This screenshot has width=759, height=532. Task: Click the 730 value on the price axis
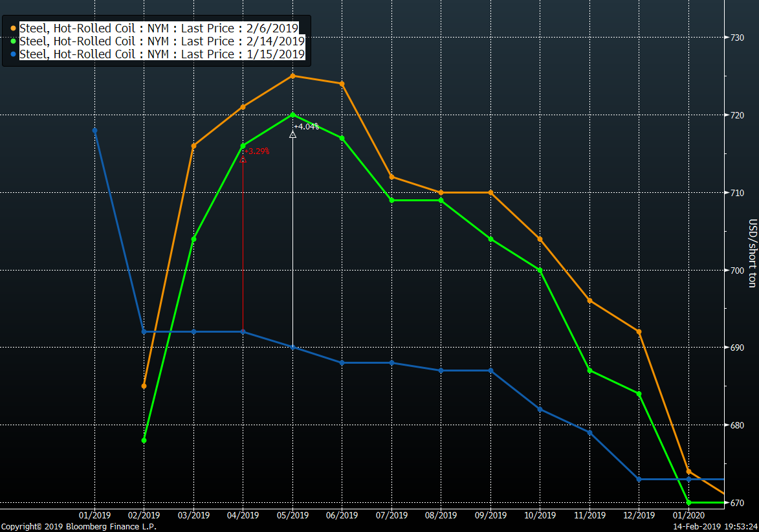point(737,38)
